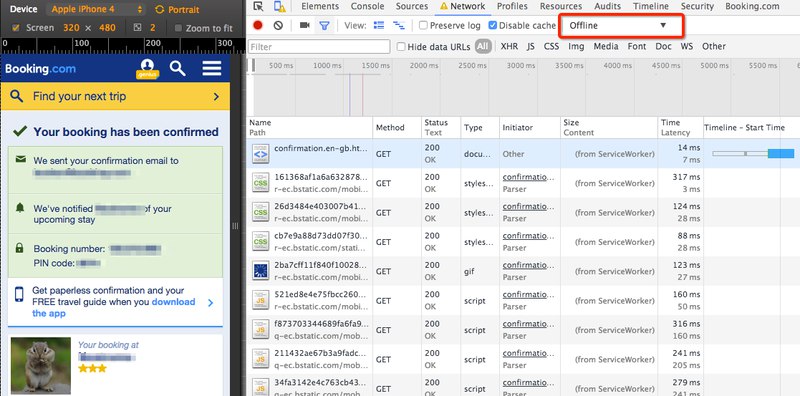Click the Network tab warning triangle icon

443,7
